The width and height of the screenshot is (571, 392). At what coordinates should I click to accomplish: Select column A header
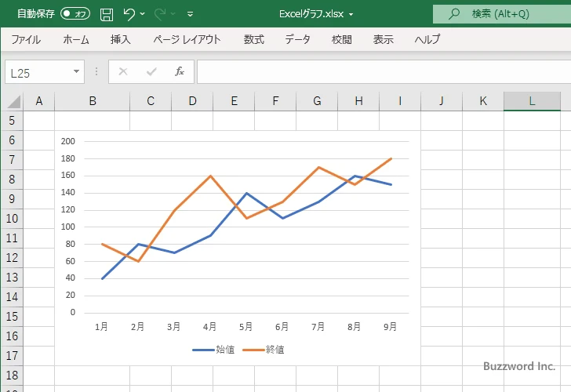tap(39, 101)
